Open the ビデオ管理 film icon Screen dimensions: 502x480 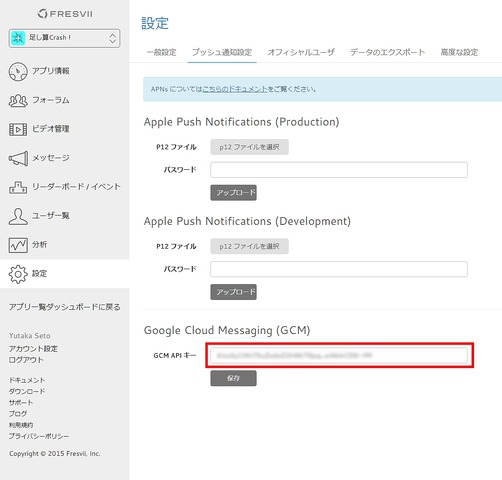(18, 129)
